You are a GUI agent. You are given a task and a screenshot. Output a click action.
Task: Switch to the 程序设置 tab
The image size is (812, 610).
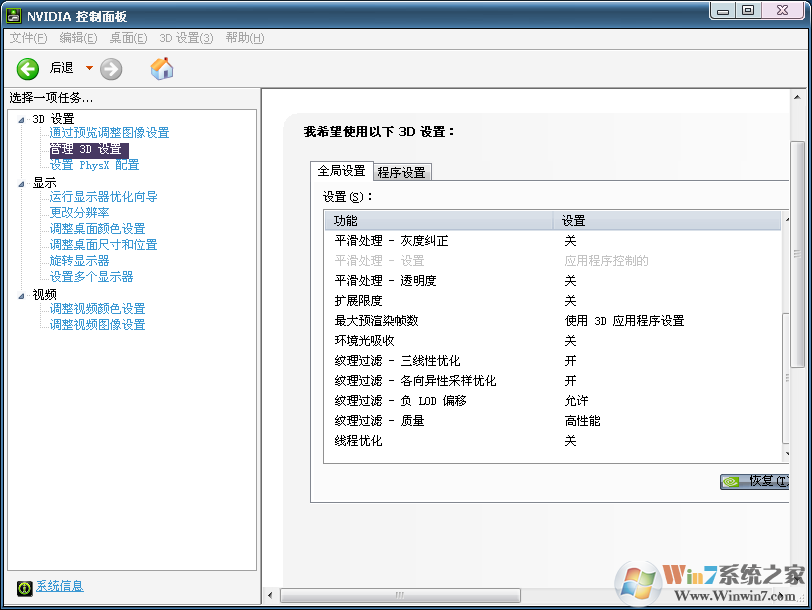tap(401, 171)
